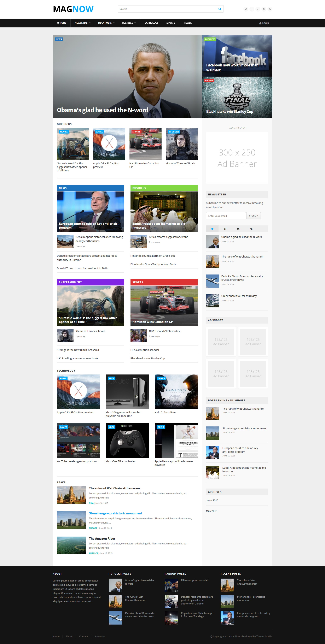
Task: Click the TV Shows tag on Game of Thrones pick
Action: 174,132
